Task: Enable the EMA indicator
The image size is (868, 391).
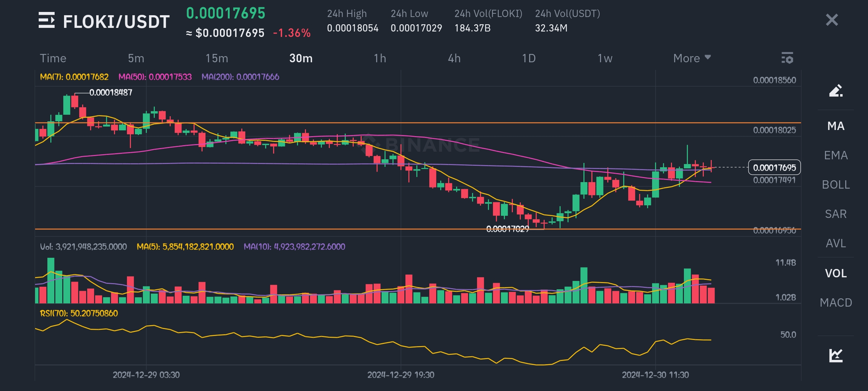Action: 835,155
